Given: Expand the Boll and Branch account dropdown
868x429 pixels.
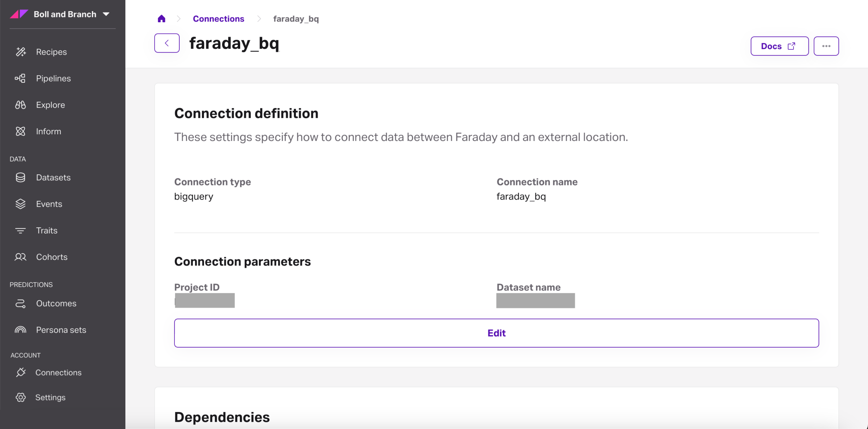Looking at the screenshot, I should tap(106, 14).
